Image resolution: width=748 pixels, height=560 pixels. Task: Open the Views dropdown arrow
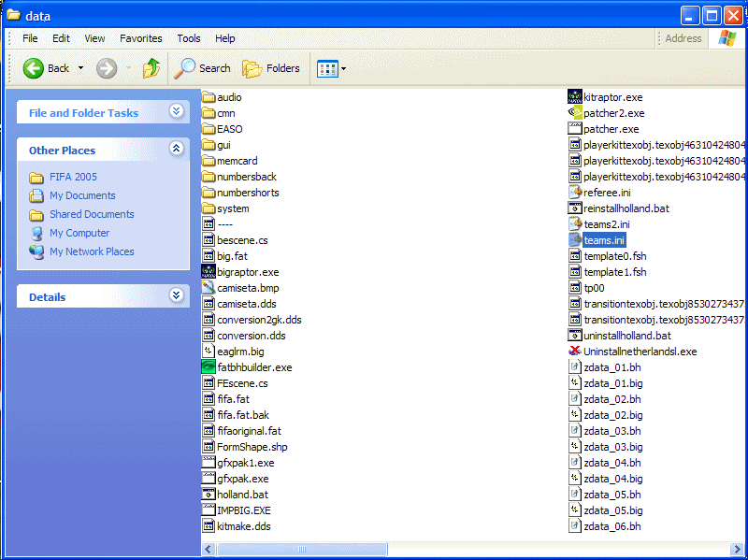(x=343, y=68)
